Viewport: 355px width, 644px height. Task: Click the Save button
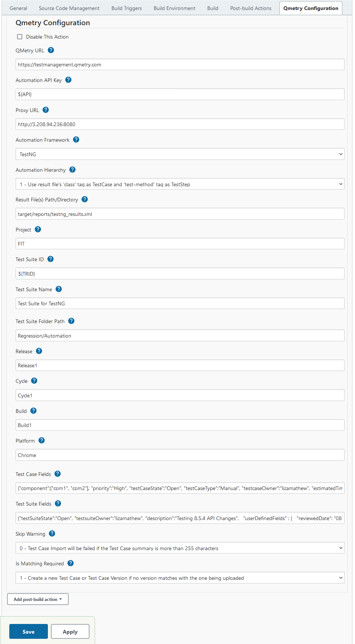pos(29,632)
